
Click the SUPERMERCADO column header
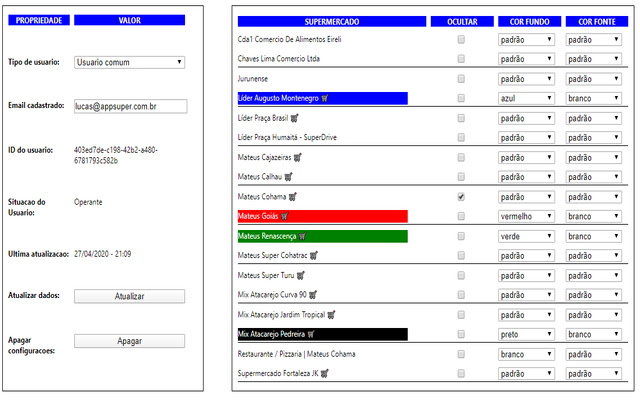(332, 22)
